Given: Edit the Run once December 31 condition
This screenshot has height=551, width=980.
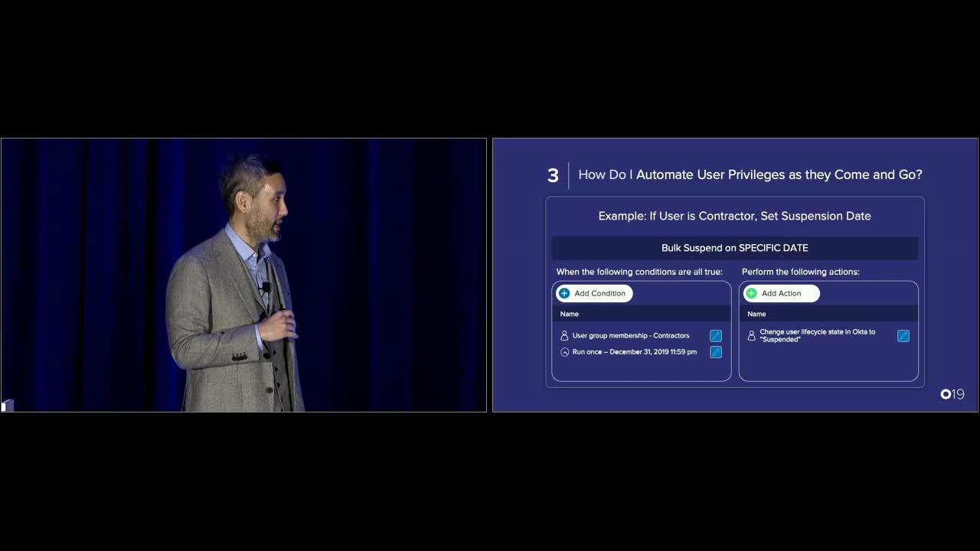Looking at the screenshot, I should click(x=716, y=352).
